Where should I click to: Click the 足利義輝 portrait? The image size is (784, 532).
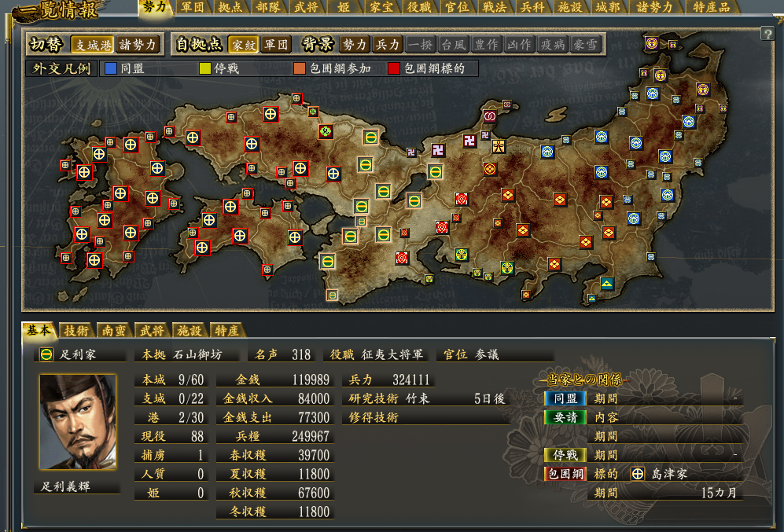click(78, 422)
